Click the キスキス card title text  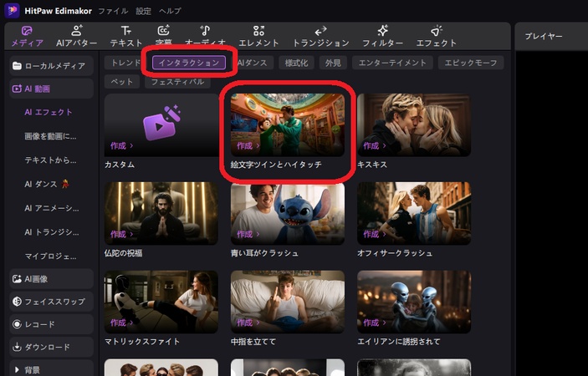point(372,165)
